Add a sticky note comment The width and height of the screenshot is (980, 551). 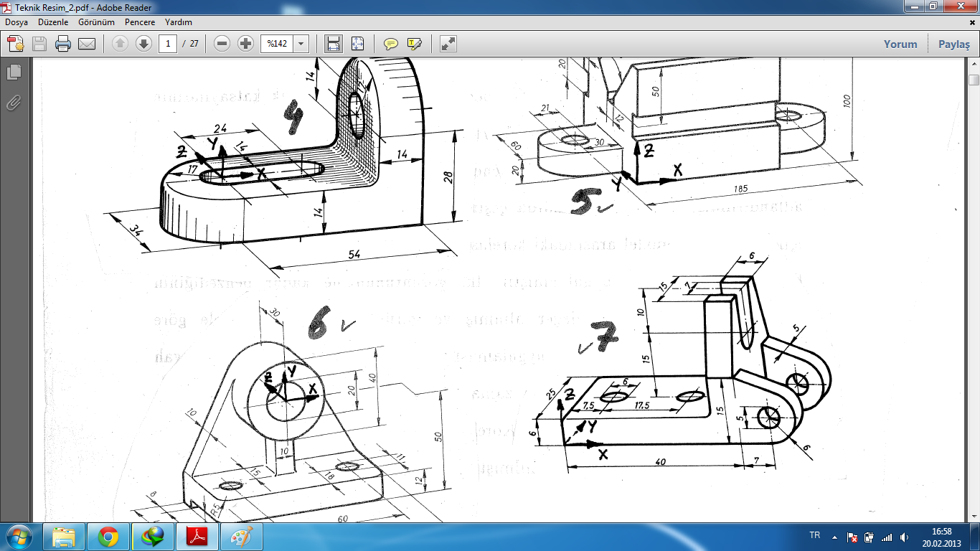(391, 44)
